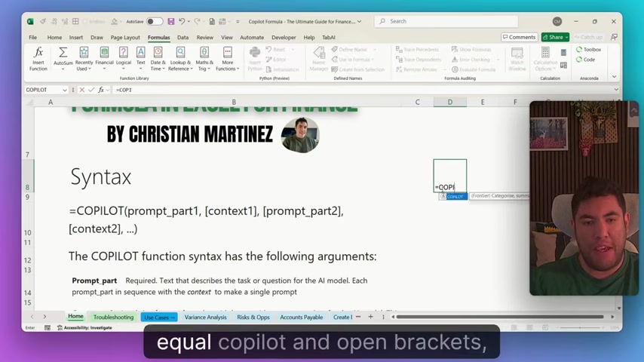Click the AutoSum sigma icon

pyautogui.click(x=63, y=53)
